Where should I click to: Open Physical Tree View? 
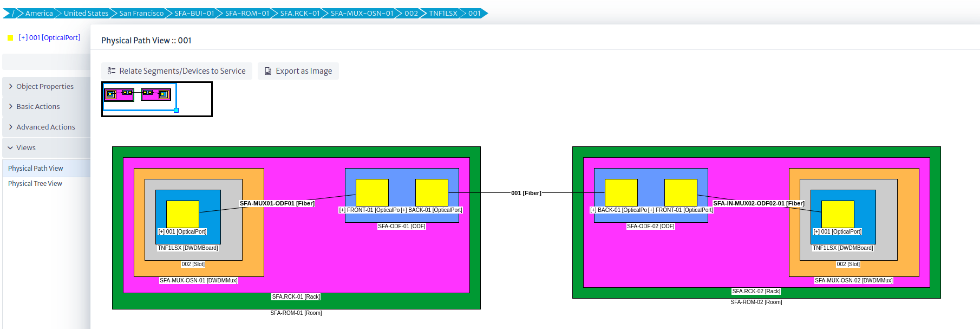pyautogui.click(x=35, y=184)
